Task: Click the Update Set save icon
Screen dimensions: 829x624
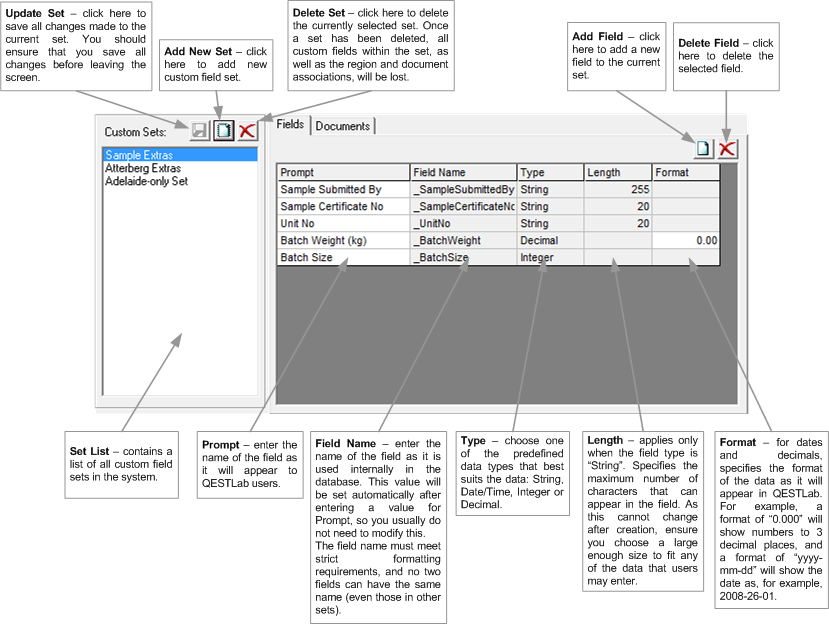Action: (x=201, y=130)
